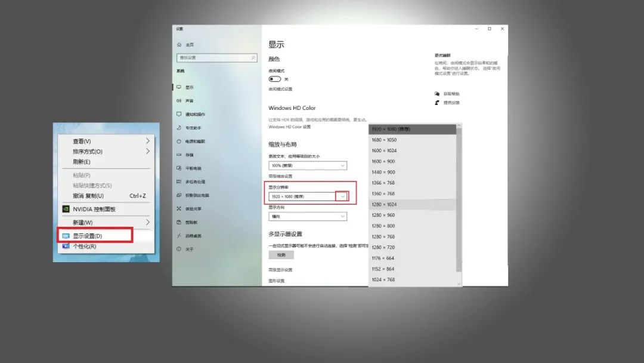Viewport: 644px width, 363px height.
Task: Select 1440 × 900 resolution option
Action: pyautogui.click(x=413, y=172)
